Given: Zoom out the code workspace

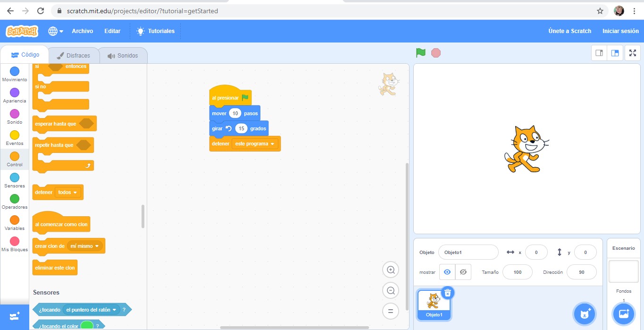Looking at the screenshot, I should (391, 291).
